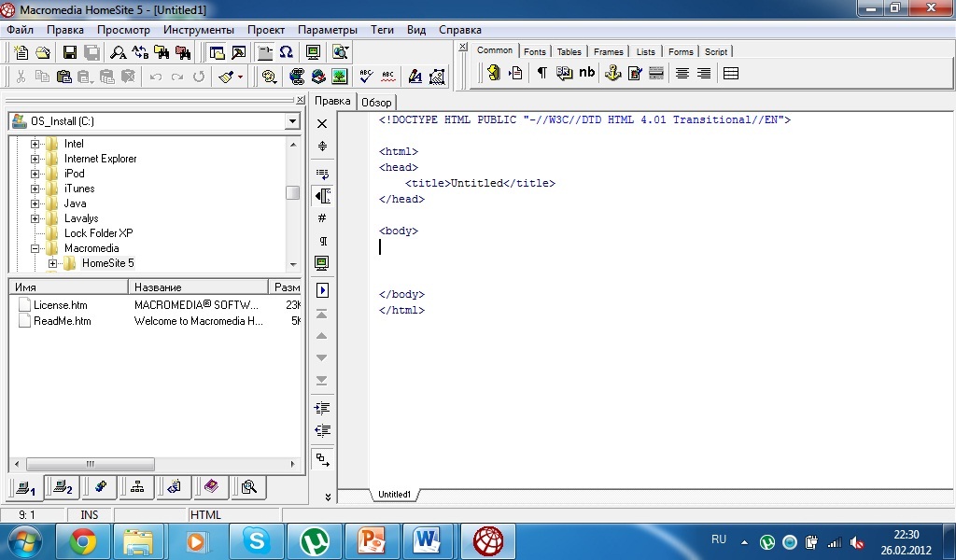Toggle resource window (pressed window icon)
Screen dimensions: 956x560
[217, 52]
